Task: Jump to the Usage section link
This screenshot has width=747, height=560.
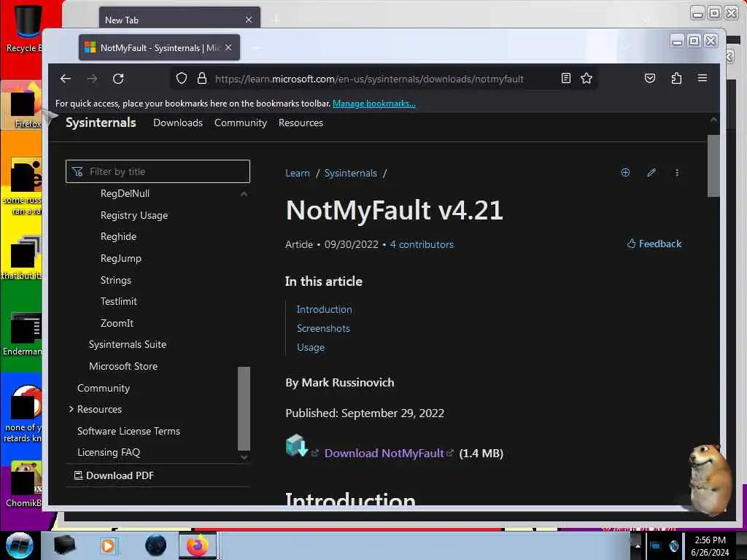Action: click(311, 347)
